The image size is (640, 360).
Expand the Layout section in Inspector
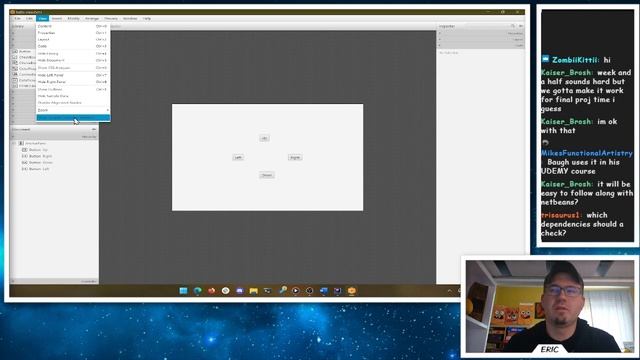point(481,40)
